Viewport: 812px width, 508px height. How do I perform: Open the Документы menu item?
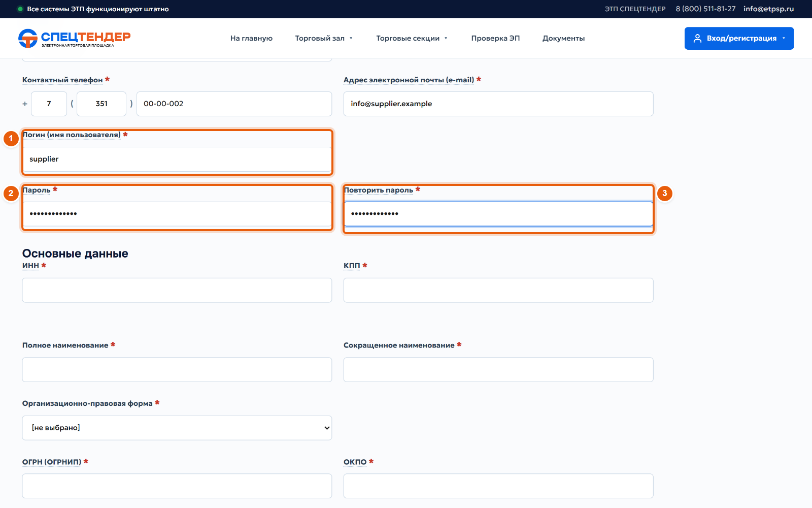tap(563, 39)
